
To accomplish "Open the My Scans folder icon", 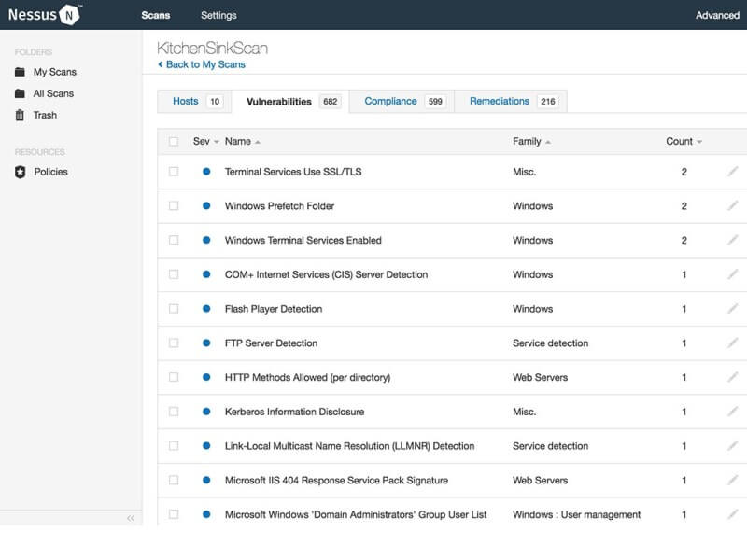I will [x=20, y=72].
